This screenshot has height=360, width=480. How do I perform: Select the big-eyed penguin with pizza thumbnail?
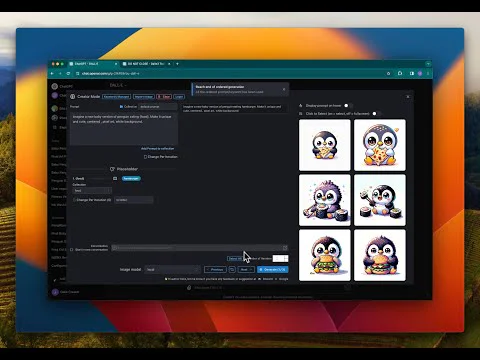coord(380,145)
